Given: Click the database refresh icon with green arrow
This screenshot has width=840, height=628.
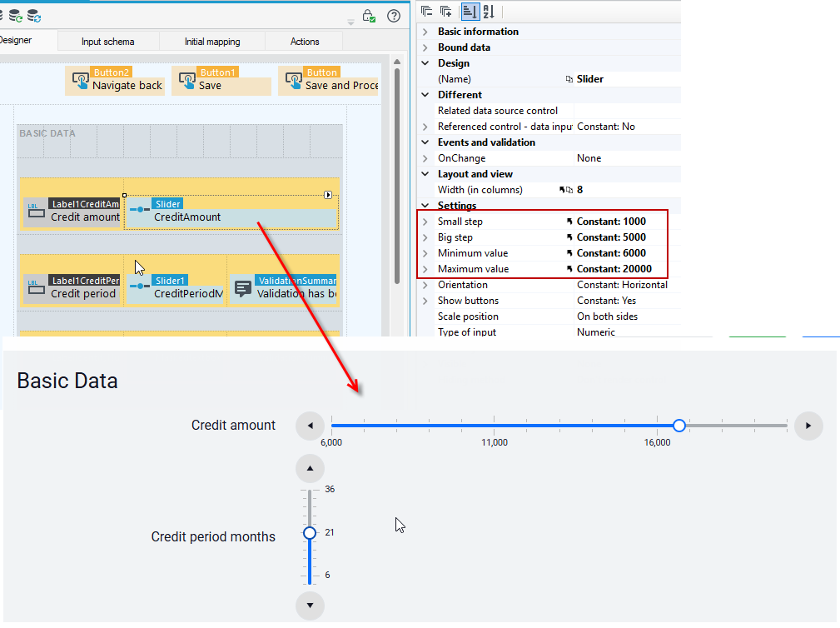Looking at the screenshot, I should pos(15,16).
